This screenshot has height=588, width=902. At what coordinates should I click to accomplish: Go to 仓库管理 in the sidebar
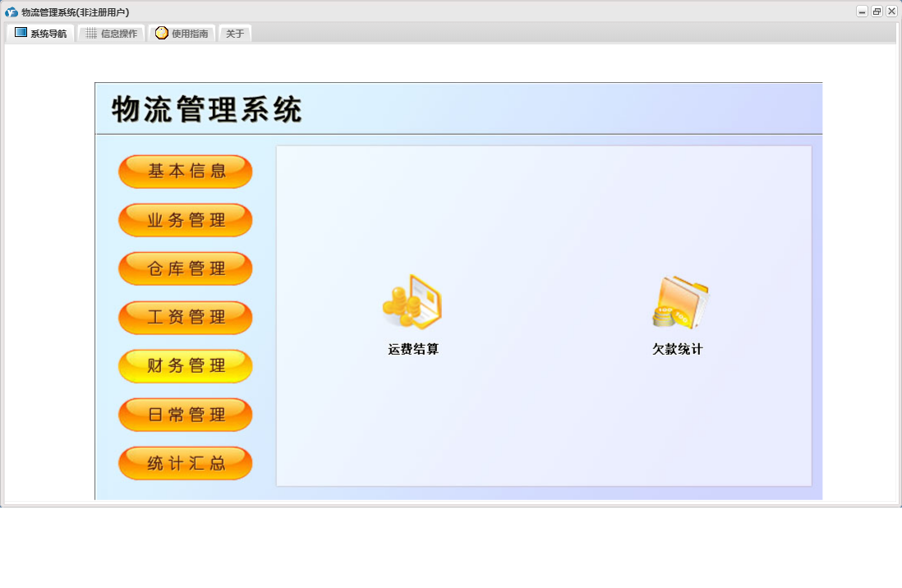[x=186, y=269]
